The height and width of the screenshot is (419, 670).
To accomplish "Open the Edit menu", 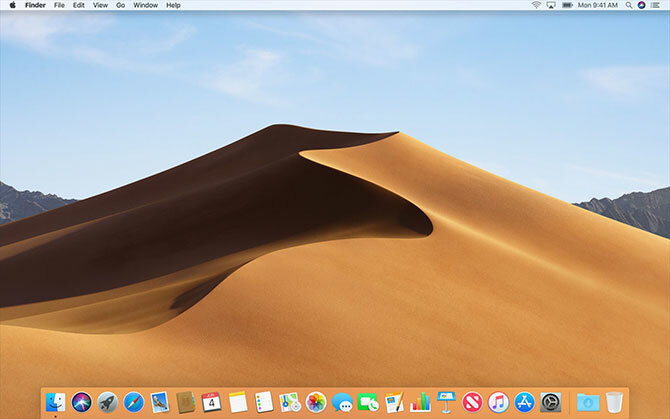I will 78,5.
